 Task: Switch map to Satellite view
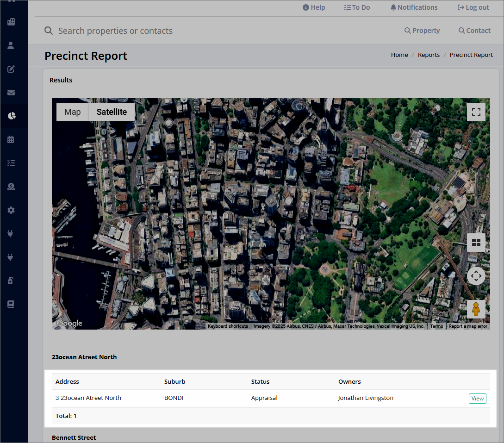point(112,112)
